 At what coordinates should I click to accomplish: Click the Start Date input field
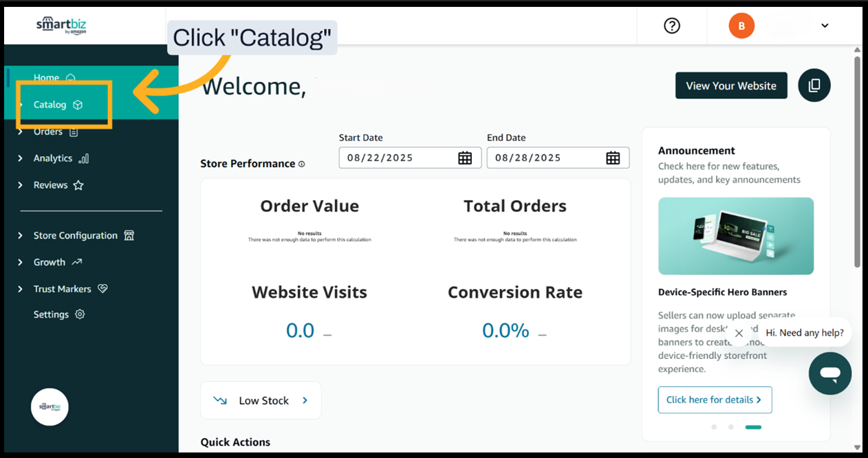(395, 157)
